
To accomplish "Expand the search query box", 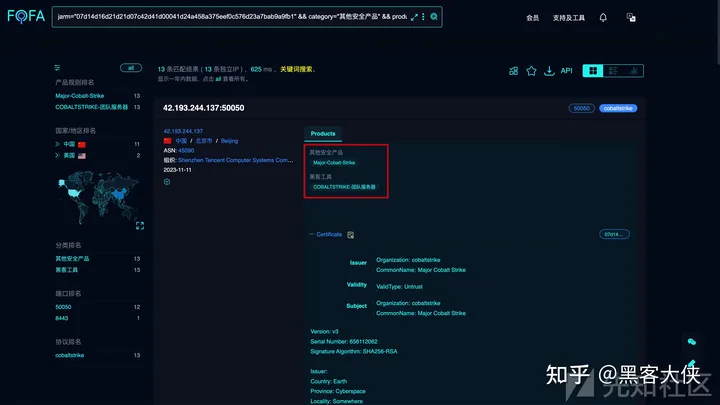I will 414,17.
